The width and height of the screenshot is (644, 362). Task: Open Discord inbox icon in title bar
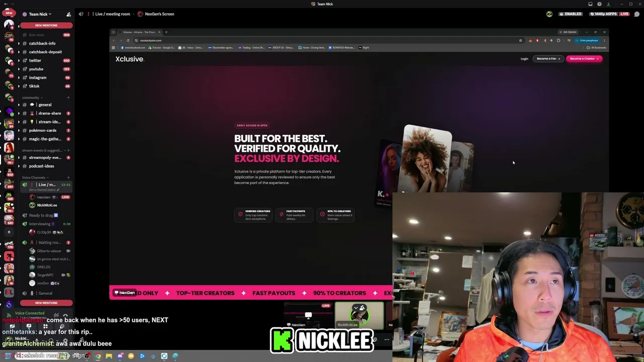(x=591, y=4)
